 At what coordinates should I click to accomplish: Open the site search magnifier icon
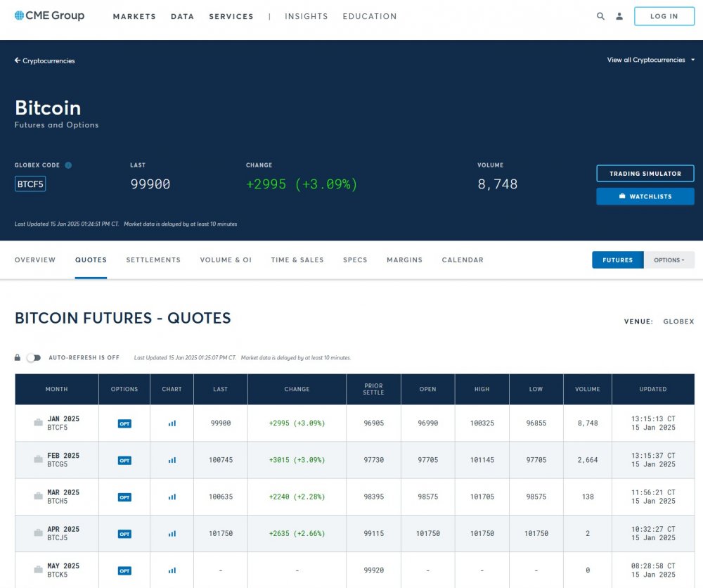(600, 16)
